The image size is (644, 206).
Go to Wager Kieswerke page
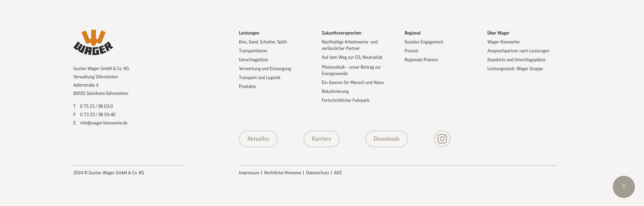click(503, 42)
